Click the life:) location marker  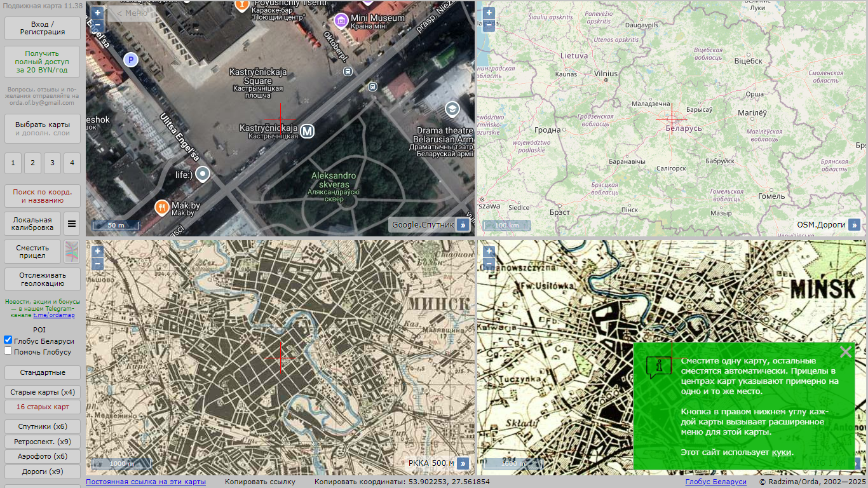click(x=203, y=174)
